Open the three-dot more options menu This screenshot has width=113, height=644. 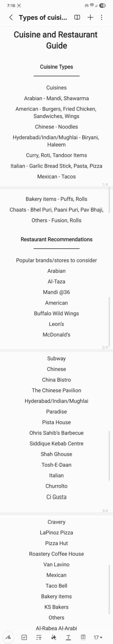tap(101, 17)
